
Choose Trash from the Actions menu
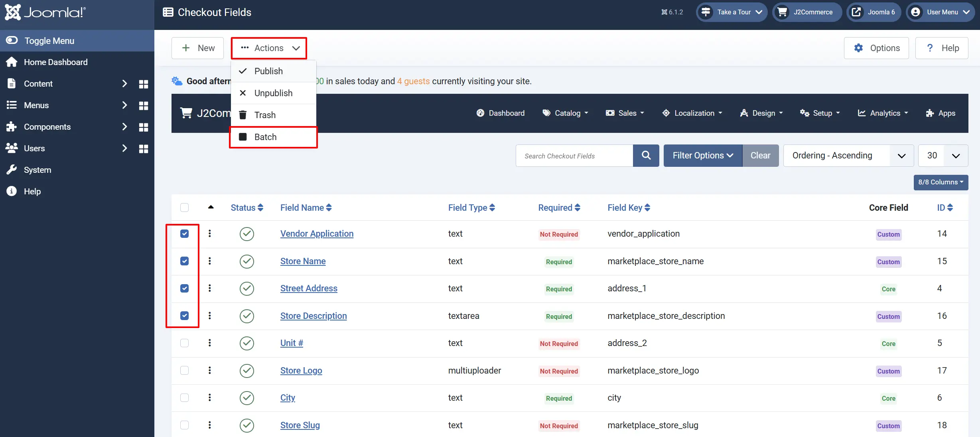tap(274, 115)
